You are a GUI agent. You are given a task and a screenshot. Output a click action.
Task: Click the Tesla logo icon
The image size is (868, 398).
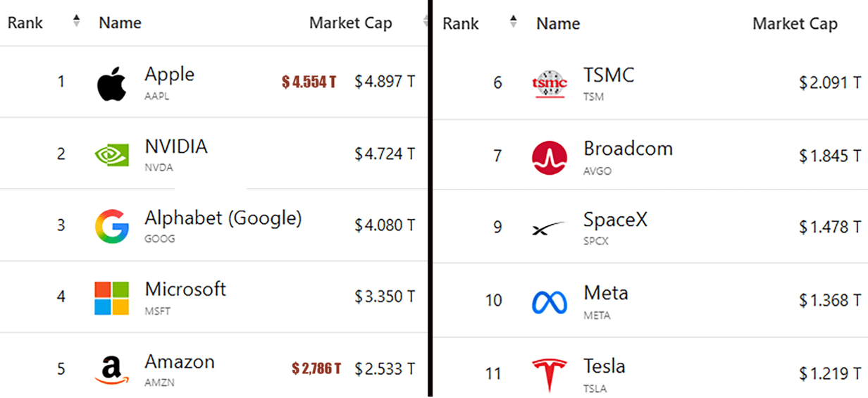coord(550,375)
